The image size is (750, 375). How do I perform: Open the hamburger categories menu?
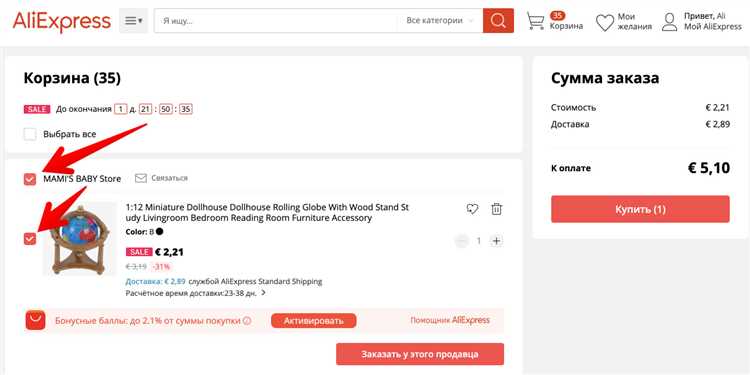133,21
